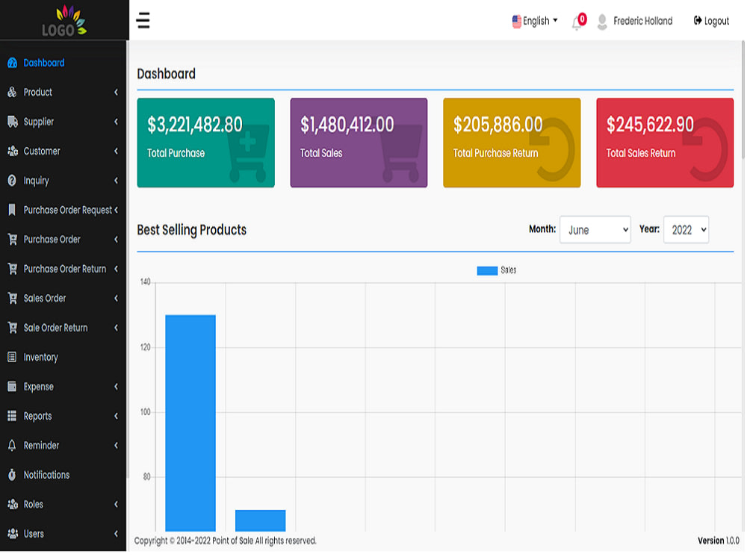
Task: Click the sidebar vertical scrollbar
Action: [x=128, y=260]
